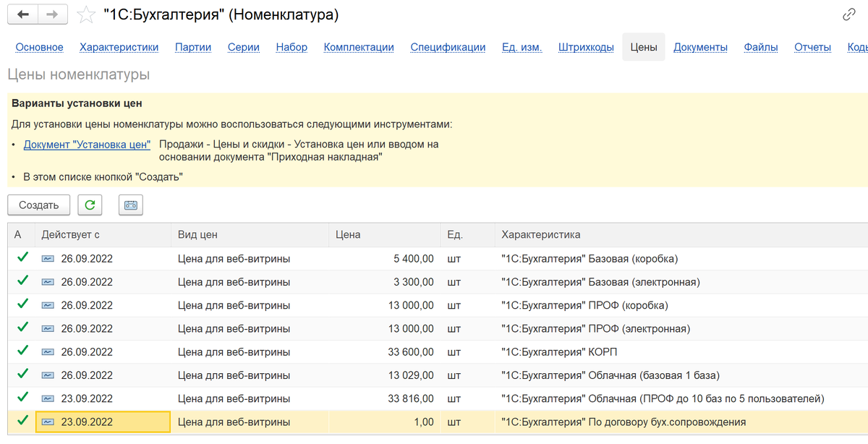This screenshot has height=444, width=868.
Task: Switch to the Серии tab
Action: click(x=243, y=47)
